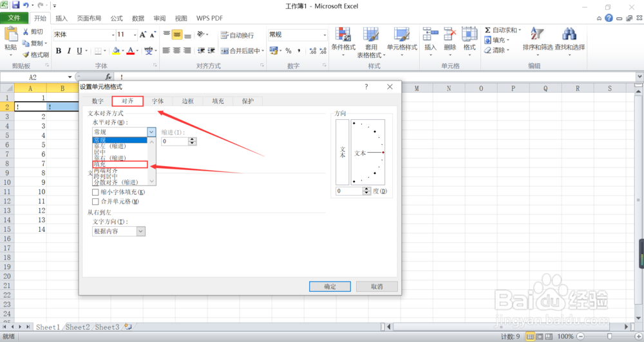644x342 pixels.
Task: Open Format as Table (套用表格格式)
Action: 371,43
